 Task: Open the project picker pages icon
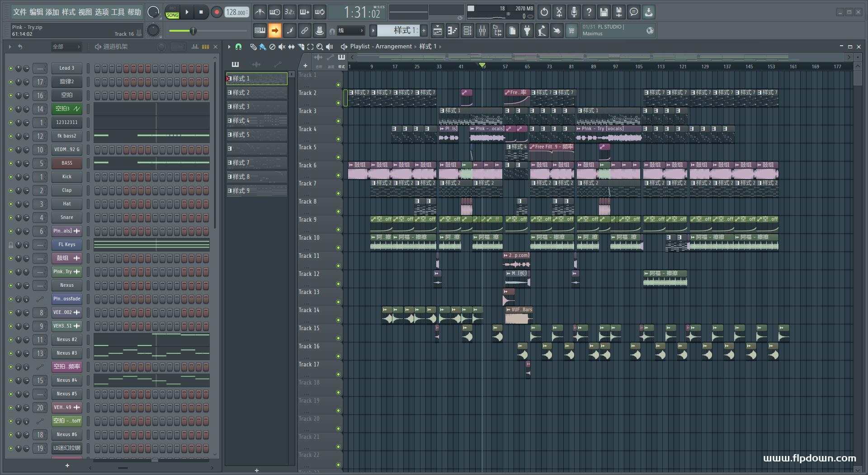click(512, 31)
